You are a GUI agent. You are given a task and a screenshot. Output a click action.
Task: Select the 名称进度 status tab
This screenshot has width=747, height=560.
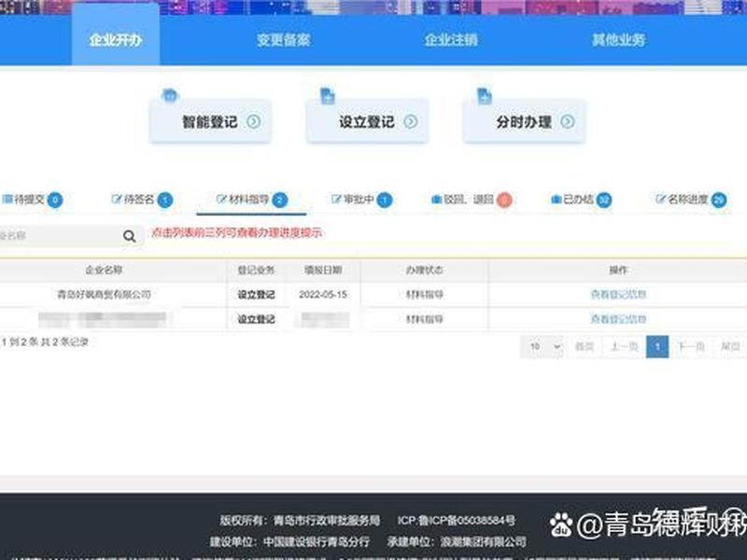(691, 200)
